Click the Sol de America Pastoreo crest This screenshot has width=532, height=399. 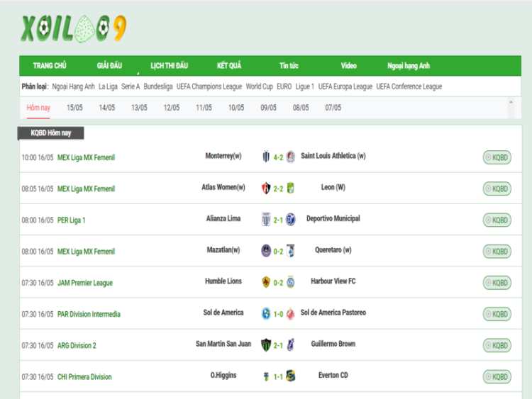[x=290, y=313]
